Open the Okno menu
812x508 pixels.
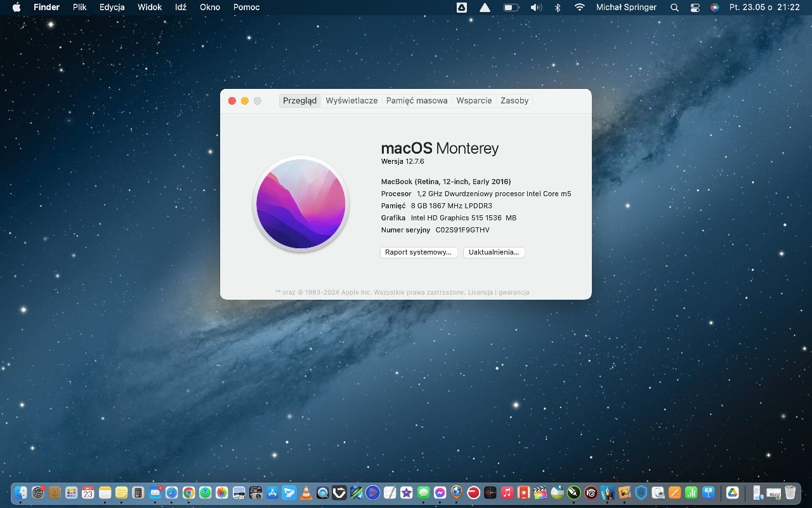210,8
